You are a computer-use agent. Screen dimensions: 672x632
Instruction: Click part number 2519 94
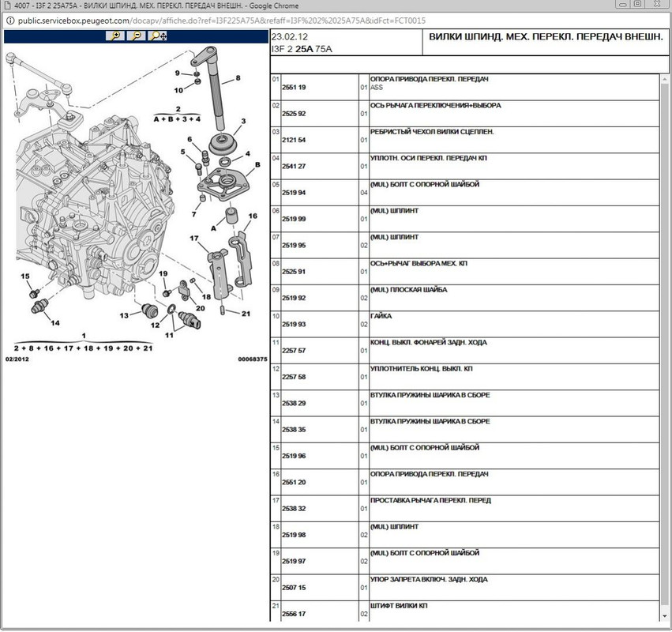pyautogui.click(x=294, y=193)
